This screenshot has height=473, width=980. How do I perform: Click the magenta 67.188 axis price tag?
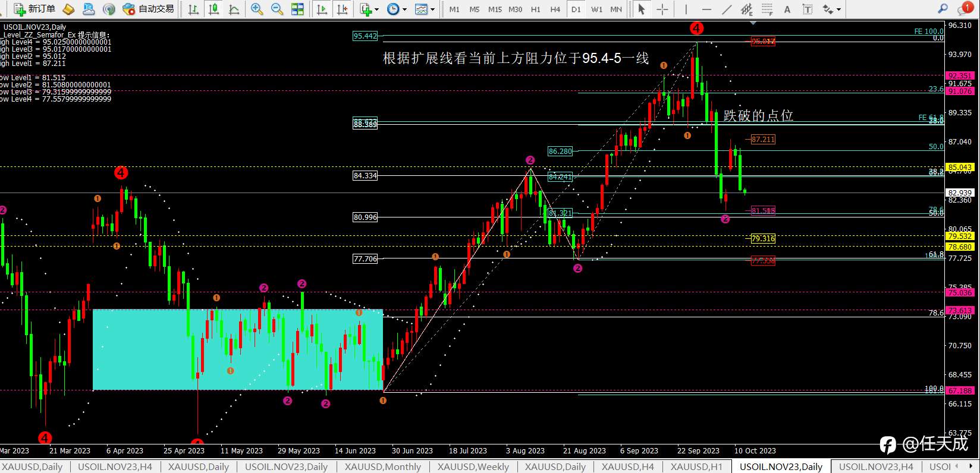(x=960, y=390)
